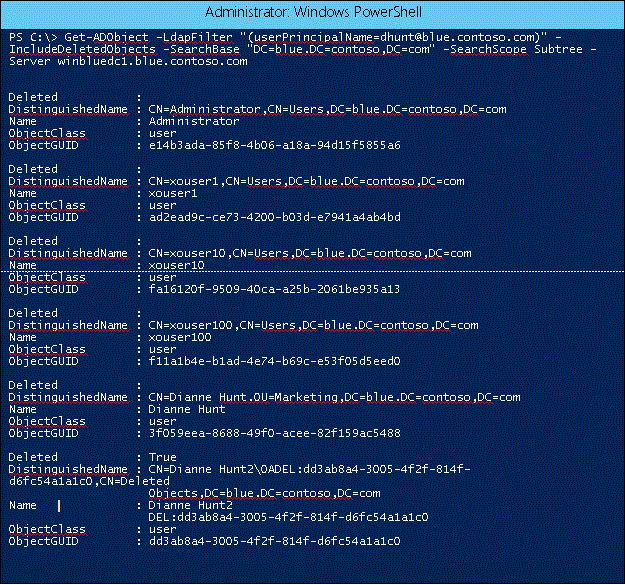Select the CN=Dianne Hunt2\0ADEL distinguished name line
Image resolution: width=625 pixels, height=585 pixels.
(309, 469)
